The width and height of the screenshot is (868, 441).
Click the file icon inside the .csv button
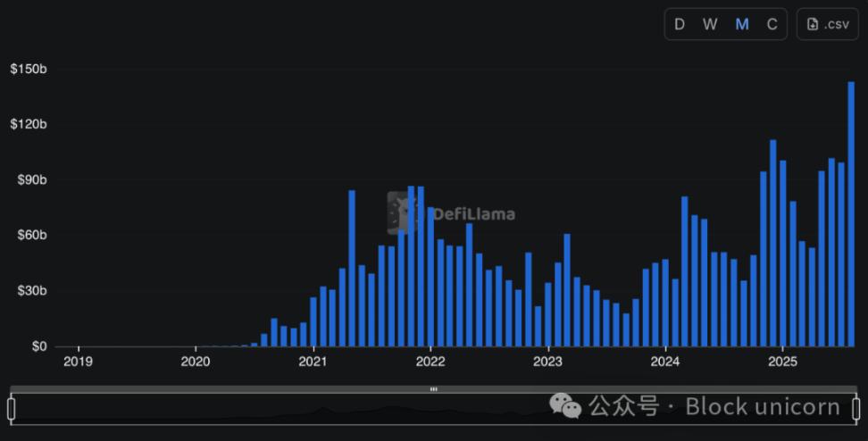pyautogui.click(x=813, y=24)
